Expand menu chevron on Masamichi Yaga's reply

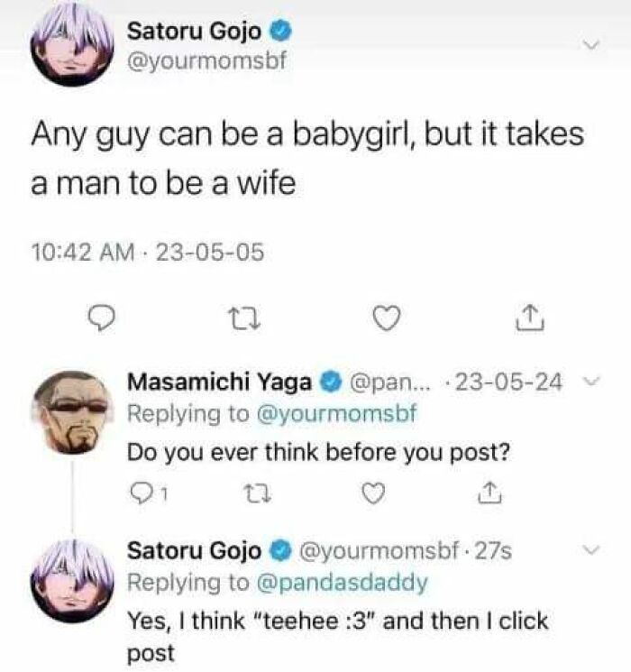590,383
